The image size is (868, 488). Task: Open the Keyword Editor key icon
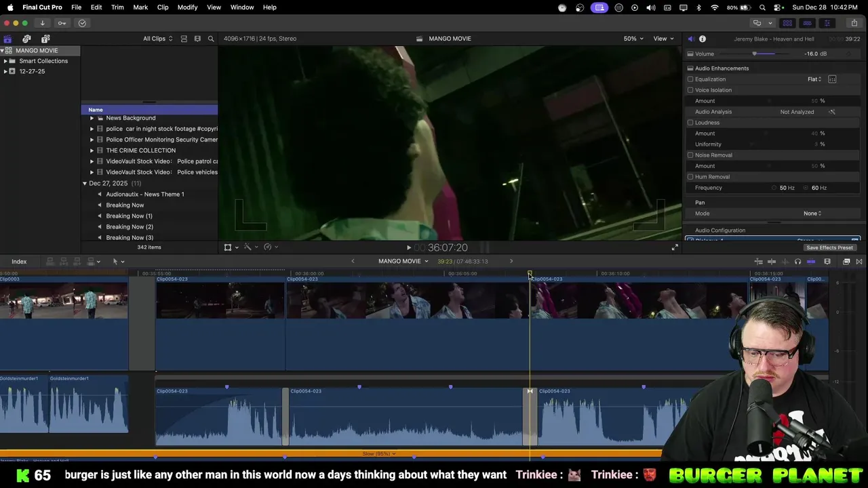coord(62,23)
